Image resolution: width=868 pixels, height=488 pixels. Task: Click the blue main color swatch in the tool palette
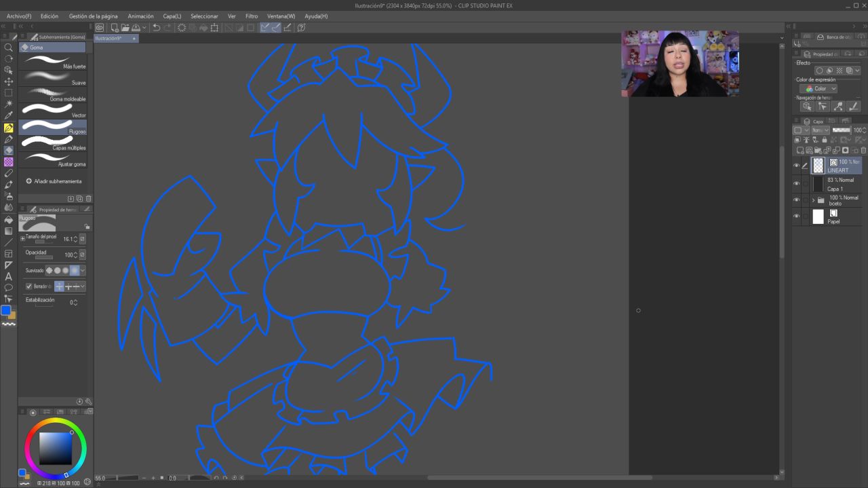(x=5, y=310)
